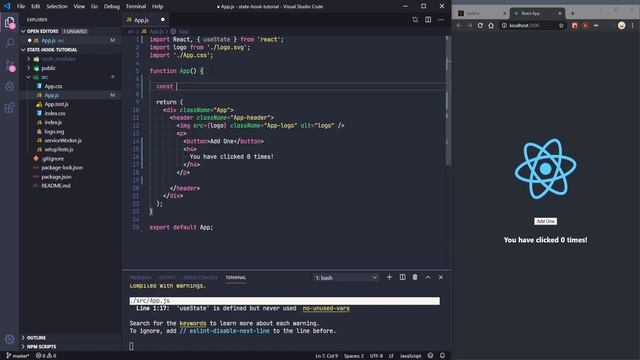This screenshot has width=640, height=360.
Task: Bookmark this page with star icon
Action: (x=561, y=25)
